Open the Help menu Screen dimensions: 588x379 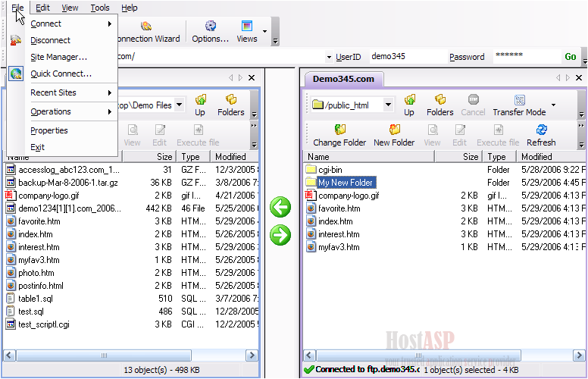[x=130, y=8]
